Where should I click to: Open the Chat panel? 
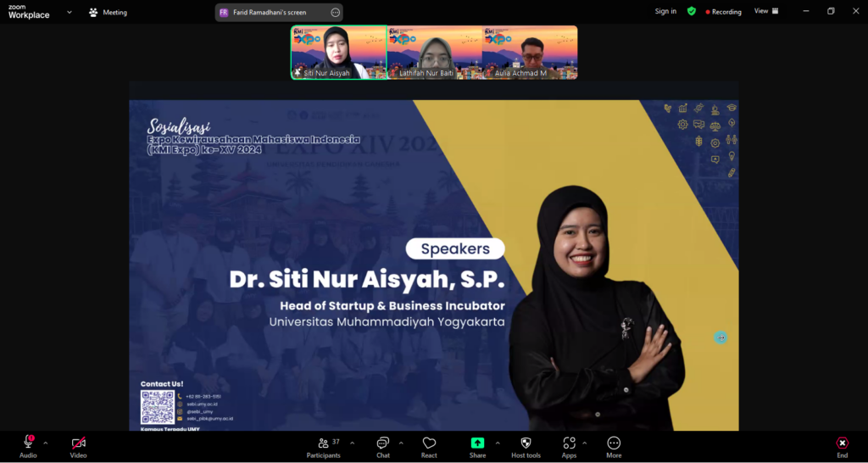(383, 447)
